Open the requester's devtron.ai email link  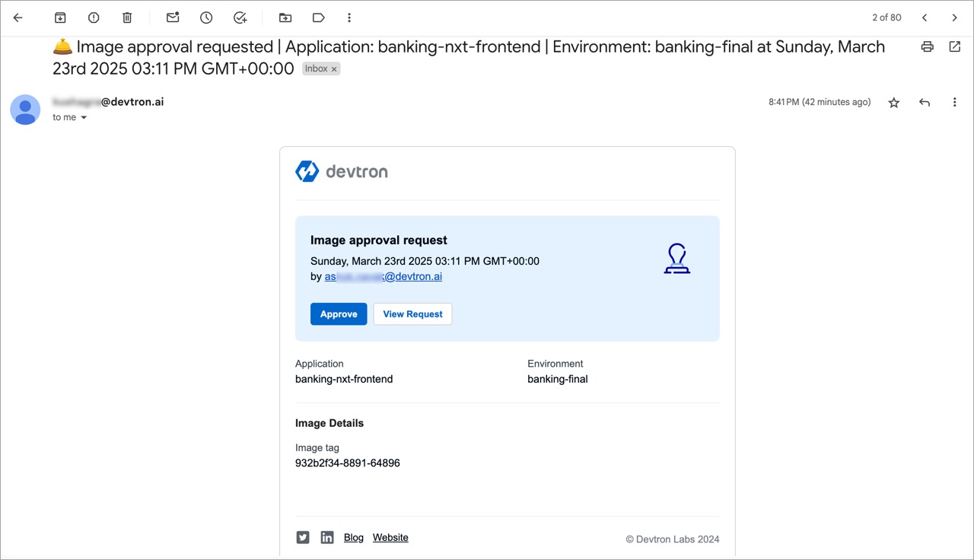point(384,277)
